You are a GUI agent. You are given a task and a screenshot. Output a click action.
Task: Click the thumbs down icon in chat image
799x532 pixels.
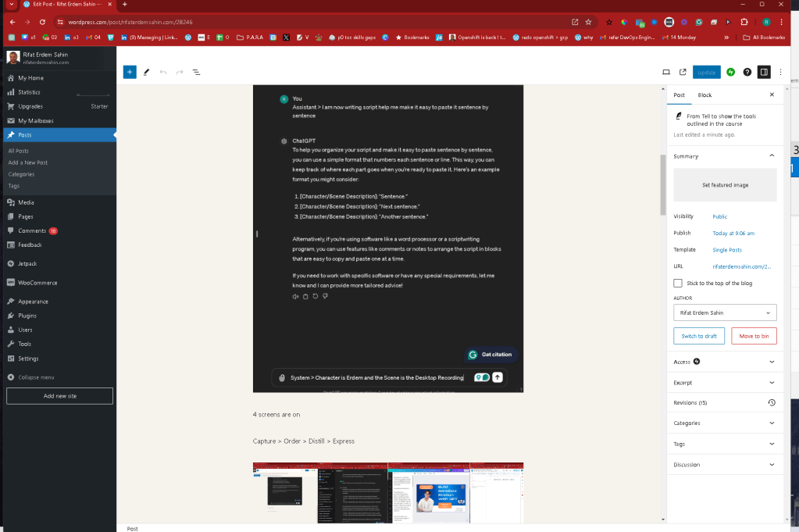pos(325,296)
